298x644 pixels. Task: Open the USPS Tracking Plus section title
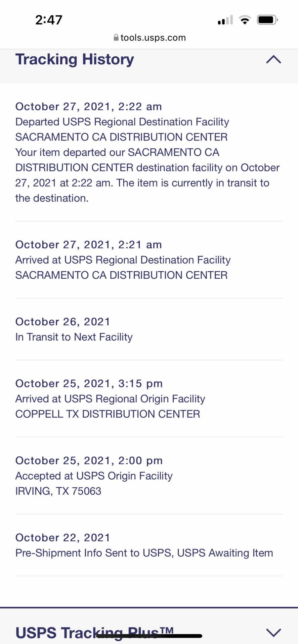(x=95, y=633)
